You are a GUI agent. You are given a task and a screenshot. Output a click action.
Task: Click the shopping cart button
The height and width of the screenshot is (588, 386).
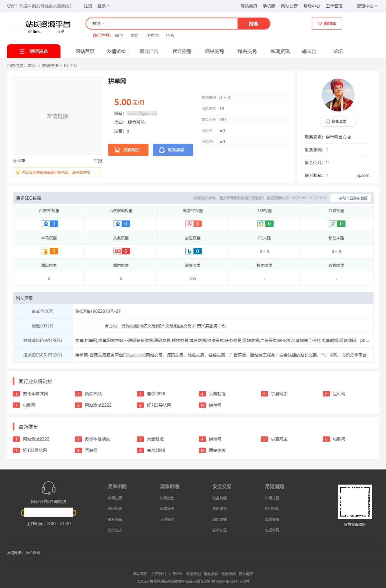click(326, 23)
